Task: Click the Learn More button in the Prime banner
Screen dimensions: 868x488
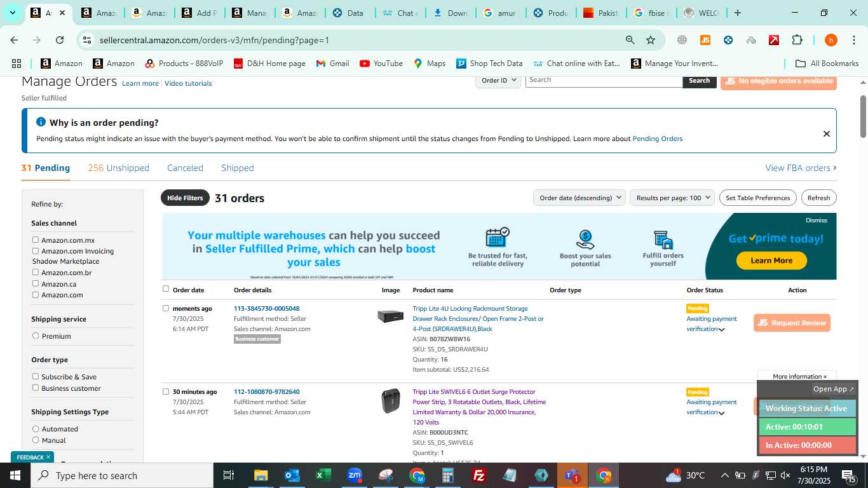Action: point(771,261)
